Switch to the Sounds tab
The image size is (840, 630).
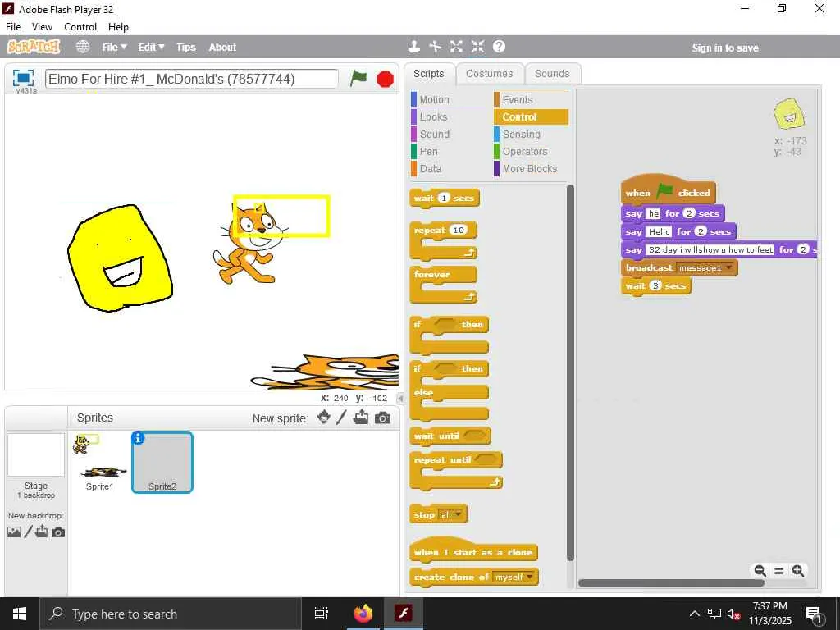pyautogui.click(x=552, y=73)
